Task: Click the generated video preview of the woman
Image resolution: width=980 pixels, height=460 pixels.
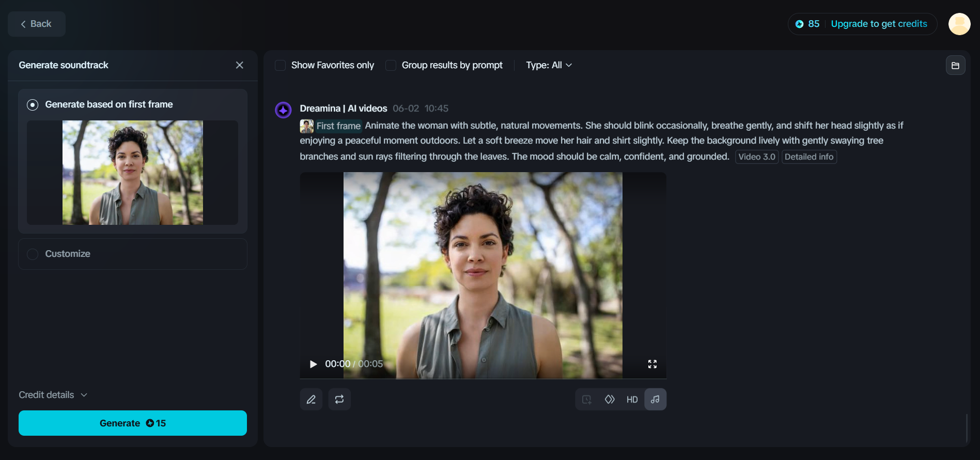Action: click(x=483, y=275)
